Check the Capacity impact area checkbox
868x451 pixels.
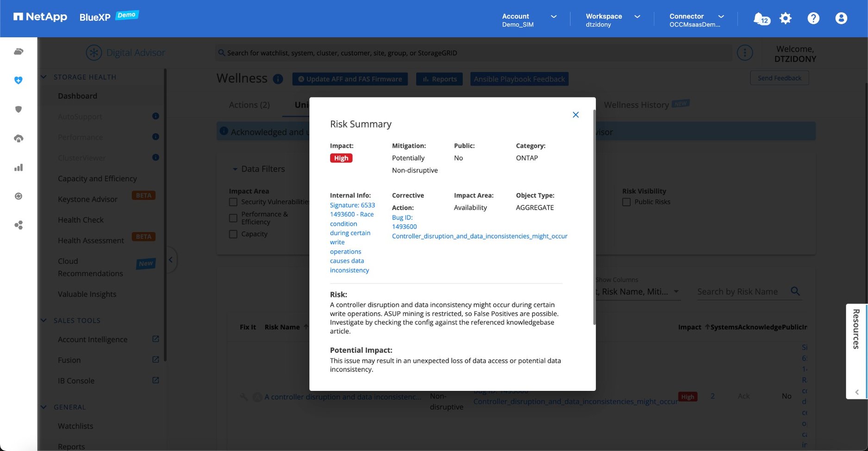pos(233,234)
